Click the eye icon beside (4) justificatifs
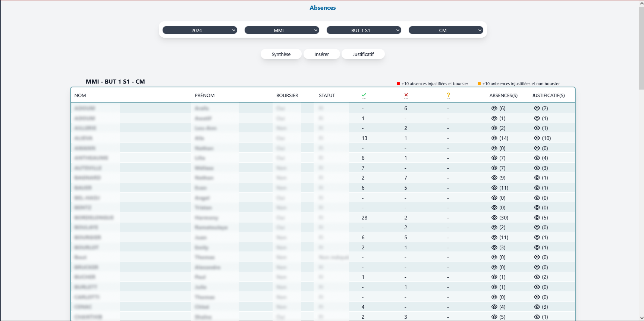644x321 pixels. click(x=537, y=158)
